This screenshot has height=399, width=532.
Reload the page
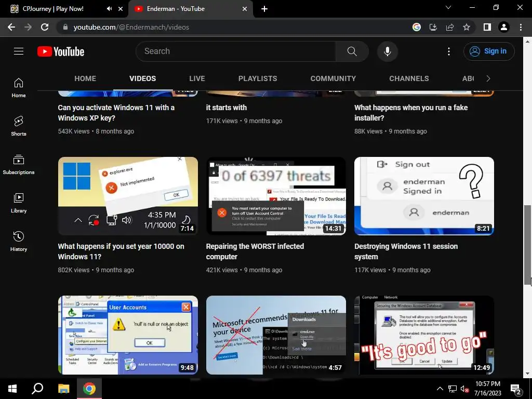tap(45, 27)
